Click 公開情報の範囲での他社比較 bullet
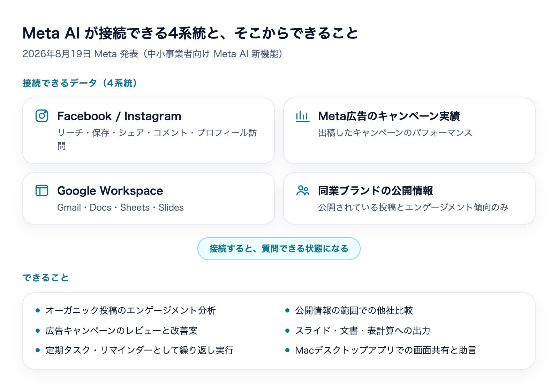Screen dimensions: 558x392 (x=354, y=310)
